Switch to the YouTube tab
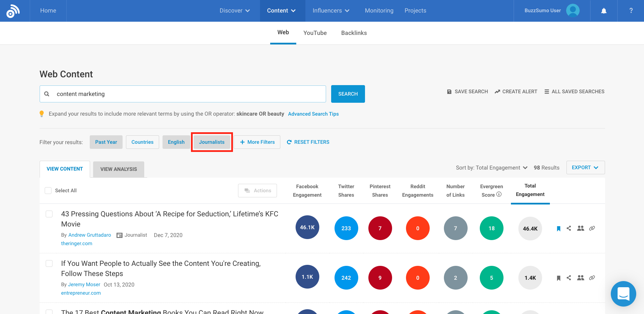 click(x=315, y=33)
